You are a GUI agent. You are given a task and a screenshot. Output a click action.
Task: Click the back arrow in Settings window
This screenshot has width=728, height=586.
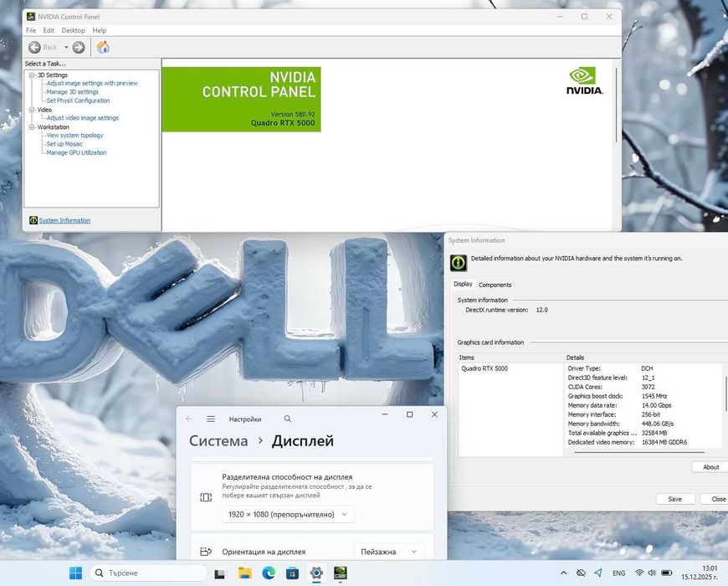[189, 419]
